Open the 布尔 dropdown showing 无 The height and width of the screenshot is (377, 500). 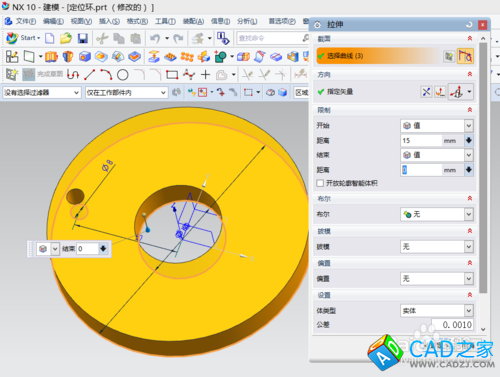pos(437,214)
